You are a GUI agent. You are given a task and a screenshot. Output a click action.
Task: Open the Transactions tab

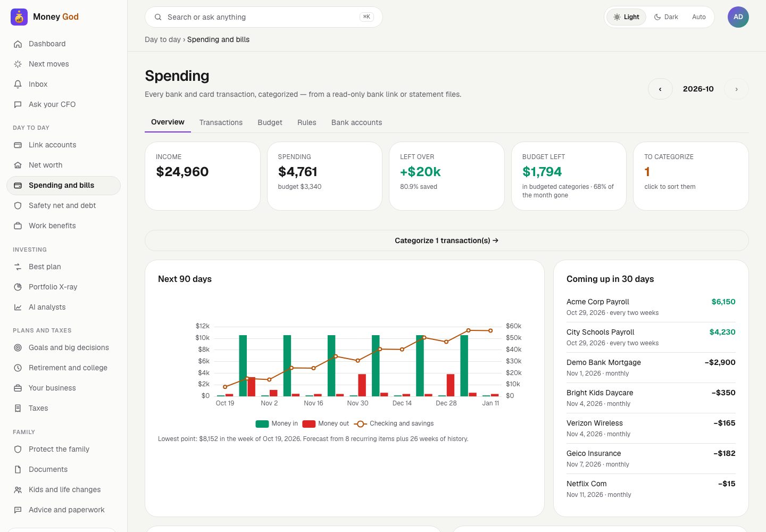coord(221,122)
